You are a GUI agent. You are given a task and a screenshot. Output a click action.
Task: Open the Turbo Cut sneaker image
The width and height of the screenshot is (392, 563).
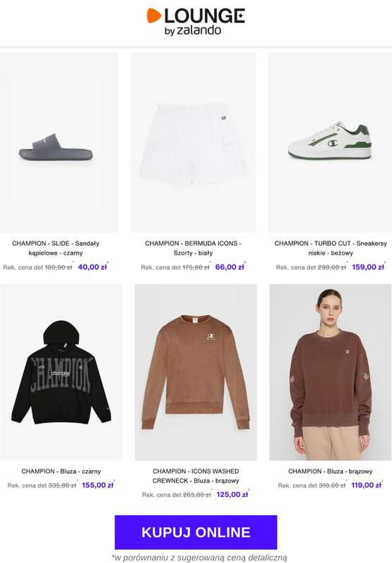click(x=330, y=142)
